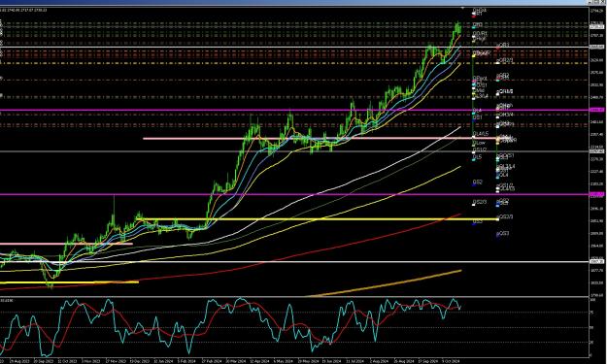
Task: Select the upper magenta horizontal line
Action: tap(294, 111)
